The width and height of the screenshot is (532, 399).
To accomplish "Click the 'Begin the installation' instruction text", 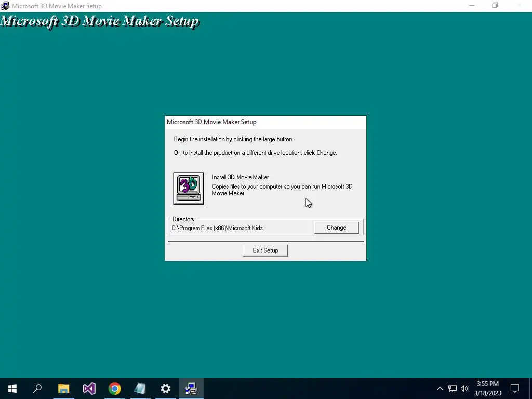I will coord(233,139).
